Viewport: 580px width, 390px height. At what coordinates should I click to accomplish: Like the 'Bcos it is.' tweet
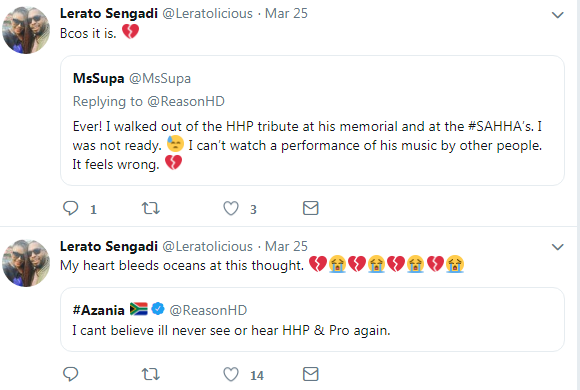click(x=231, y=208)
